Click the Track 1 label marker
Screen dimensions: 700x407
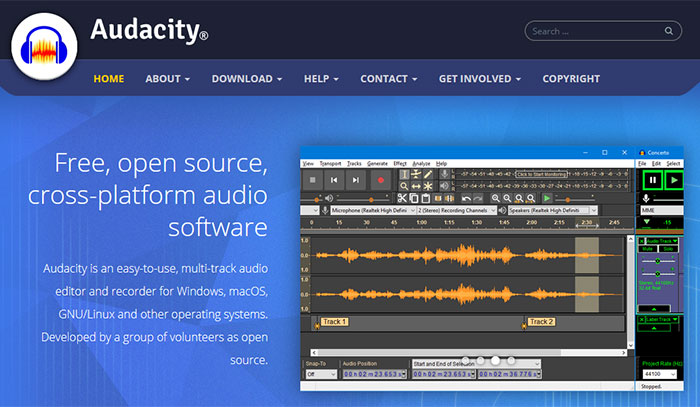pos(335,321)
